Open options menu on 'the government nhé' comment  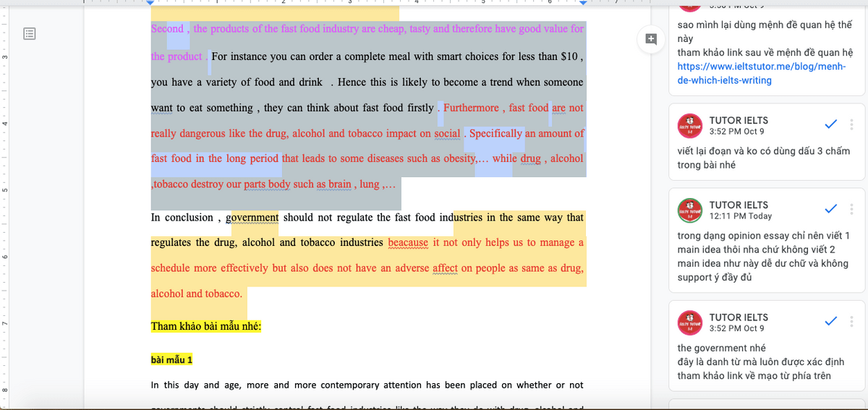851,322
